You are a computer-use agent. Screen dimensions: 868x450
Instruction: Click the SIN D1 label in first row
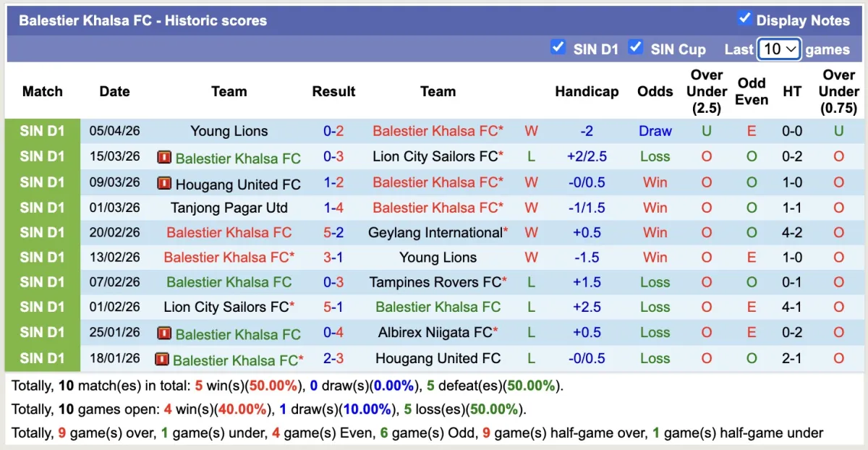[43, 131]
